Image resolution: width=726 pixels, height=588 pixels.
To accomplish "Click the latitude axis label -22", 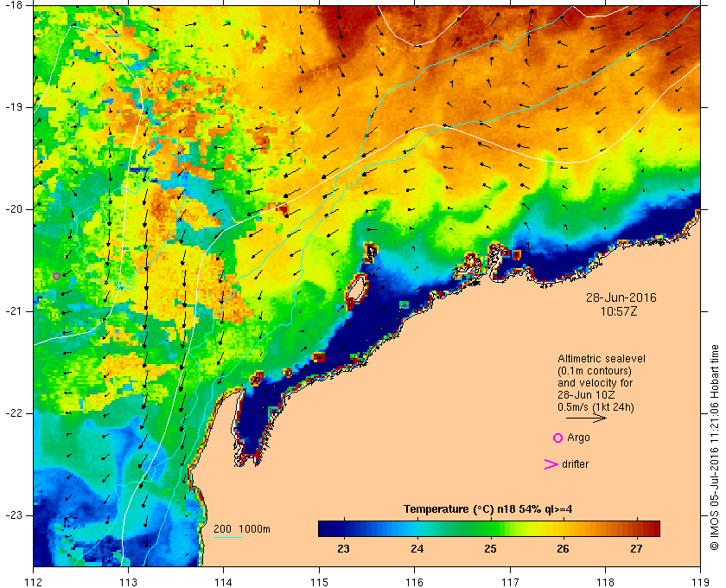I will pyautogui.click(x=13, y=412).
